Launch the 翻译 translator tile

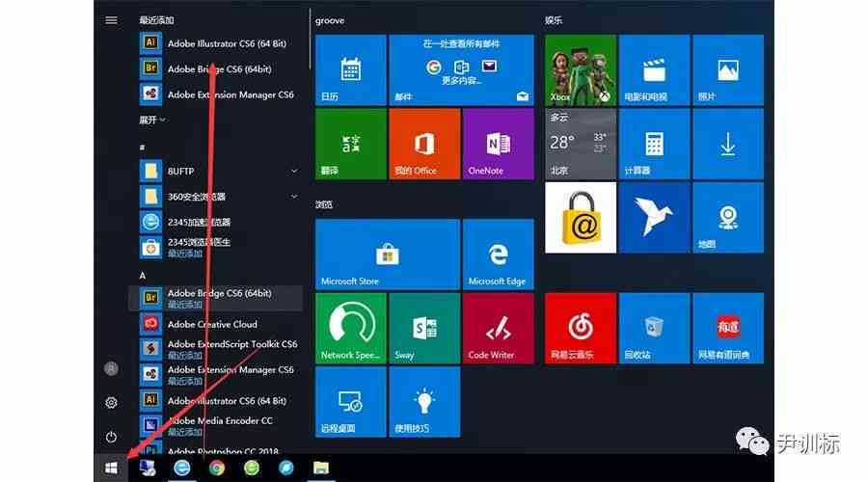(350, 144)
